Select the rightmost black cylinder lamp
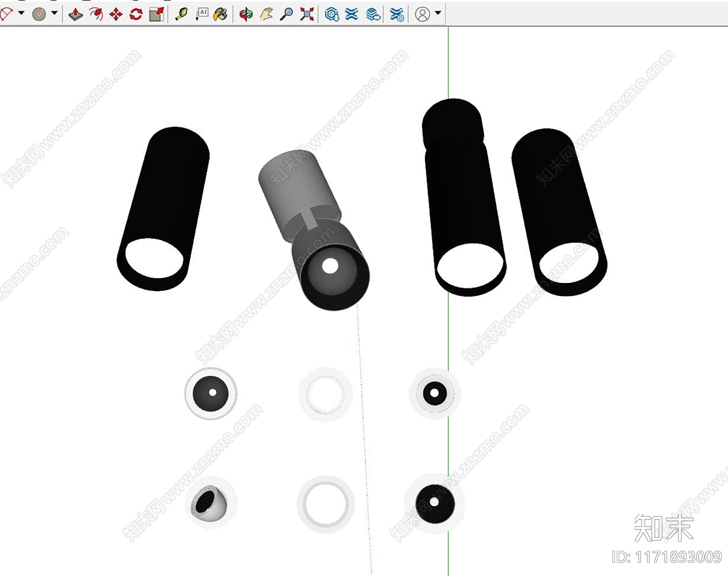The image size is (728, 576). 559,212
